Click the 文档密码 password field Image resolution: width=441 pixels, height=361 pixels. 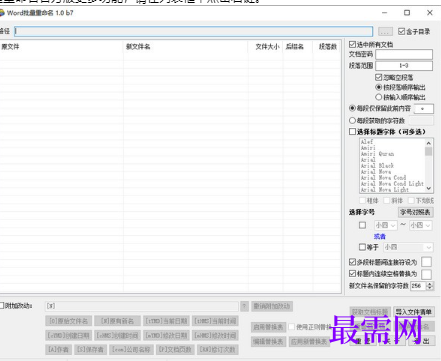[x=404, y=54]
